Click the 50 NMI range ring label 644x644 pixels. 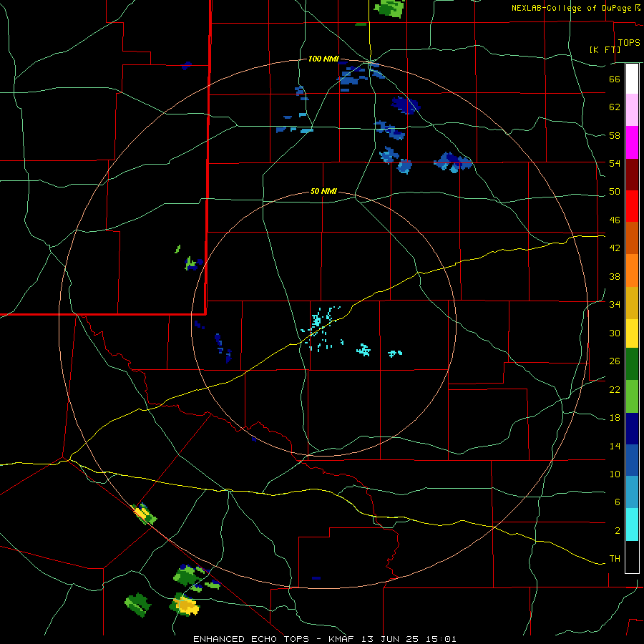pyautogui.click(x=323, y=191)
